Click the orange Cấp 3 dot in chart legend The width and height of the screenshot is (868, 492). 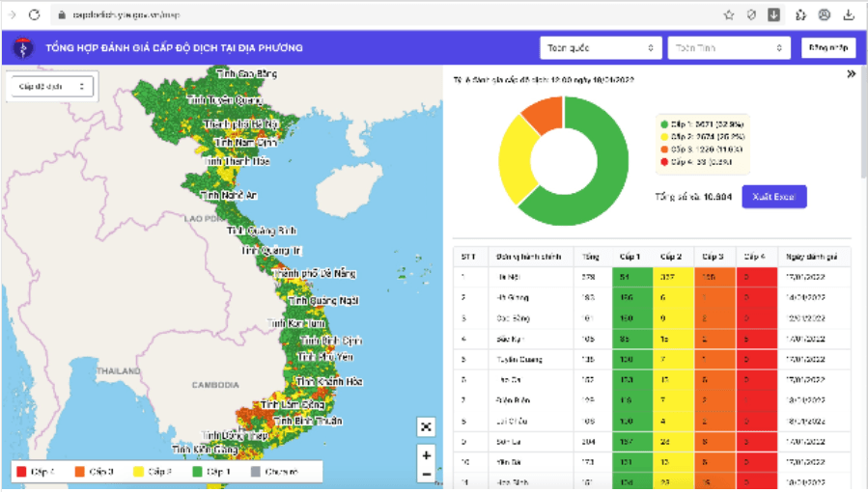664,150
